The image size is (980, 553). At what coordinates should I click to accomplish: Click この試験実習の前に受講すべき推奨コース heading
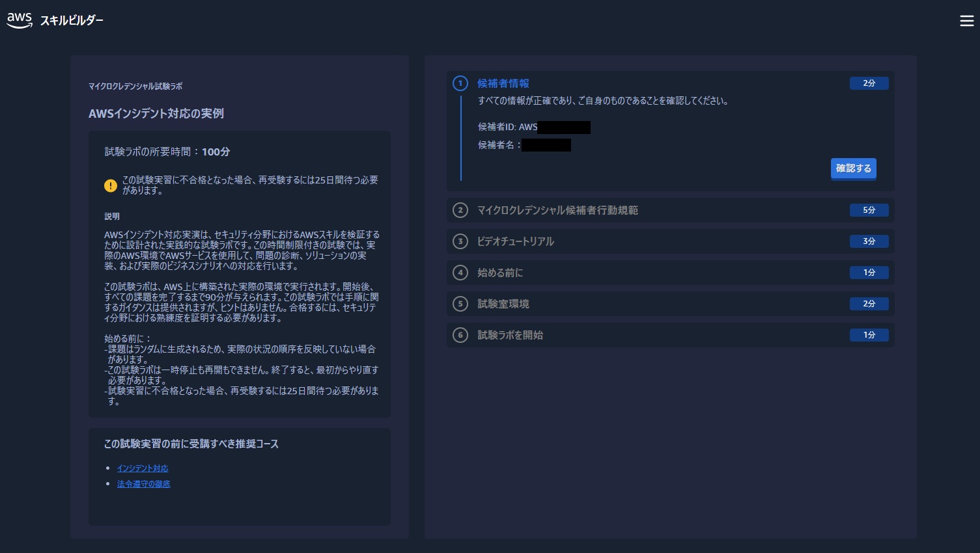click(191, 444)
